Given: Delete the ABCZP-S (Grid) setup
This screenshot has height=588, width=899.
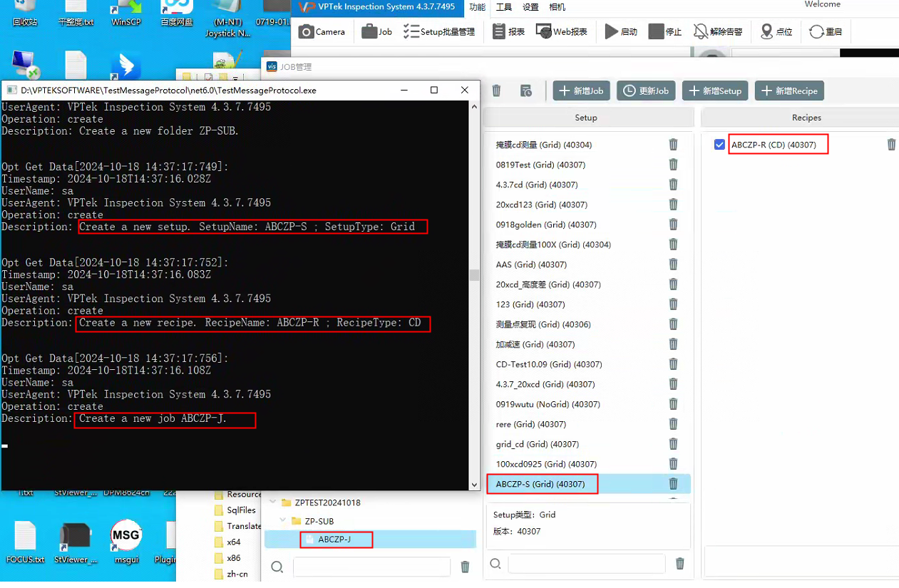Looking at the screenshot, I should click(x=673, y=484).
